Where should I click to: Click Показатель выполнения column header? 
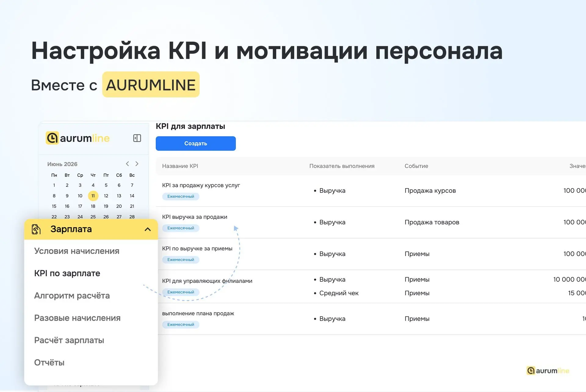pos(342,166)
